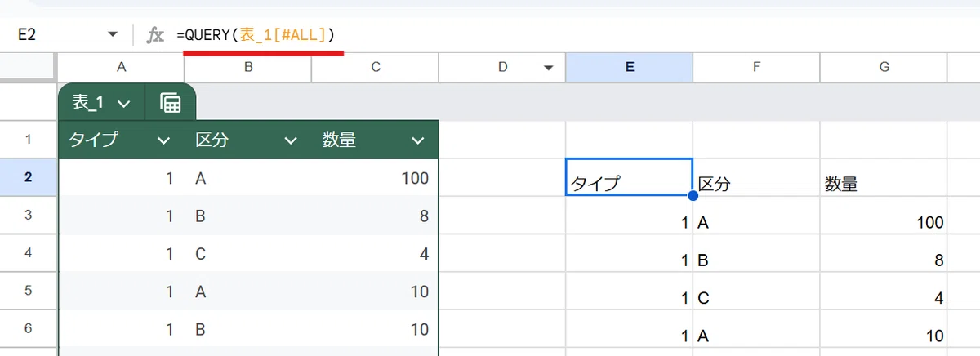Image resolution: width=980 pixels, height=356 pixels.
Task: Click table cell B3 with value B
Action: coord(248,216)
